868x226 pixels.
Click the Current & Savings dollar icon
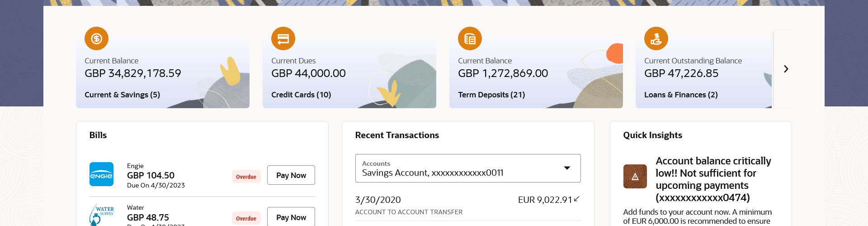(96, 38)
